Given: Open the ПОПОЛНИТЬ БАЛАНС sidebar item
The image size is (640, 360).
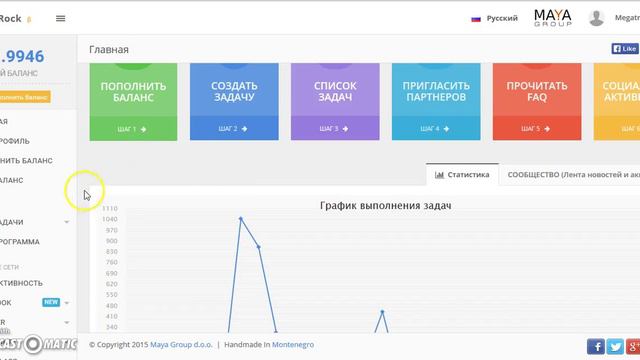Looking at the screenshot, I should 27,161.
